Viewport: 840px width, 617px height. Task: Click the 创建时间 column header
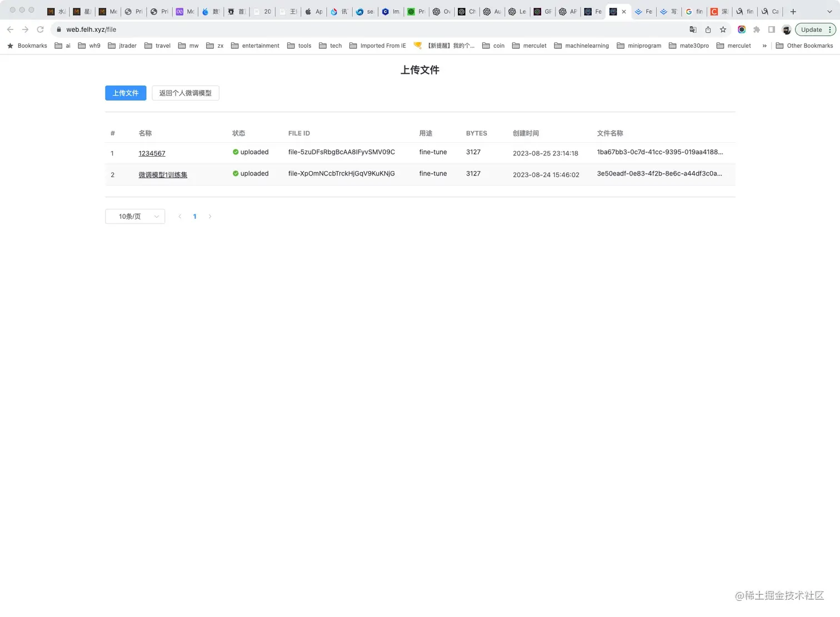[x=526, y=133]
